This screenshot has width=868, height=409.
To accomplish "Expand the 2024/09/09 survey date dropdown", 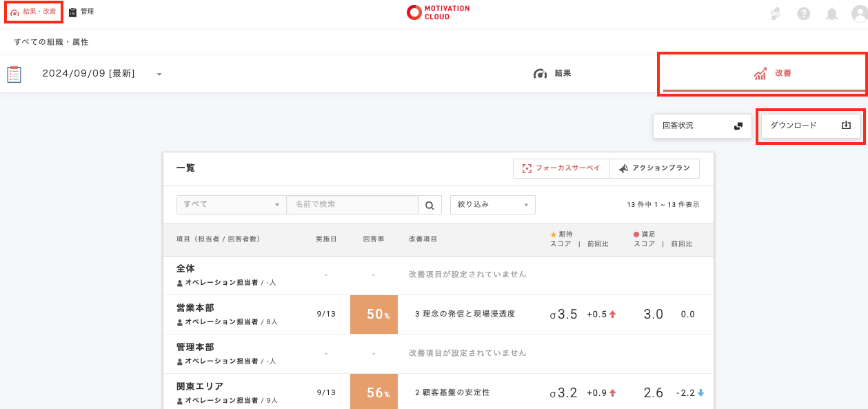I will click(x=159, y=74).
